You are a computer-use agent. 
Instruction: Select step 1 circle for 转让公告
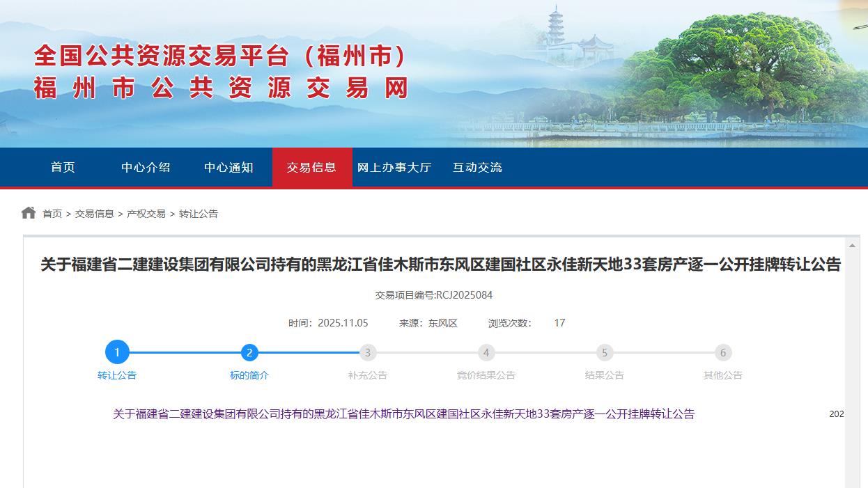[117, 352]
